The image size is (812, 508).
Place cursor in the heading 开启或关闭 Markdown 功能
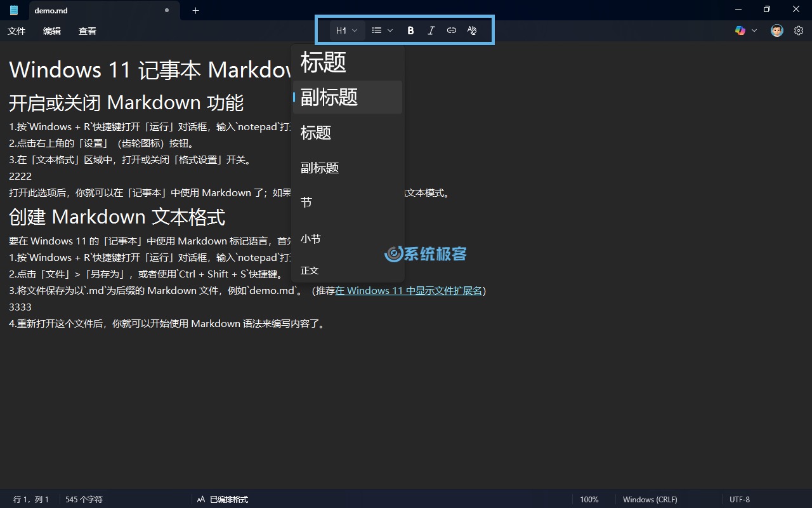point(126,102)
